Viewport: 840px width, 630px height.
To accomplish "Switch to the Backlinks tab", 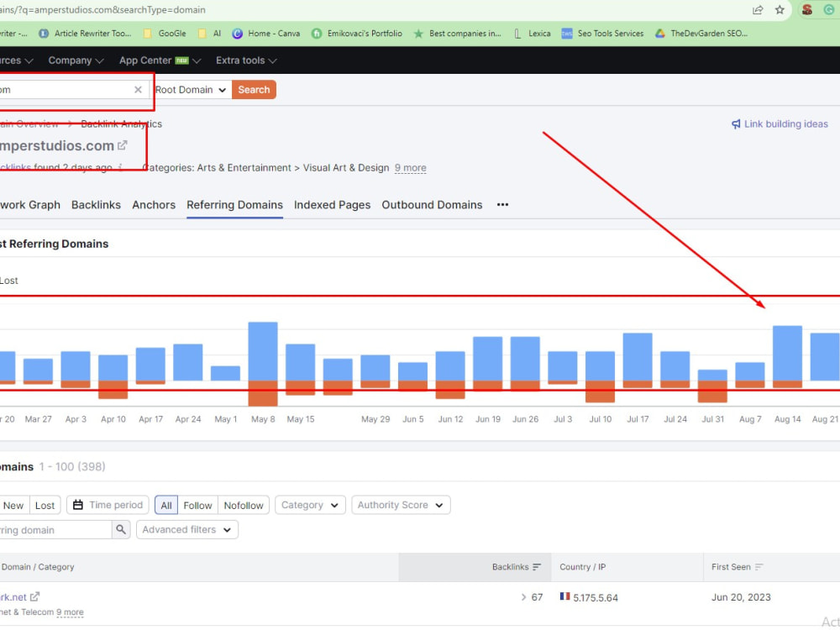I will coord(96,205).
